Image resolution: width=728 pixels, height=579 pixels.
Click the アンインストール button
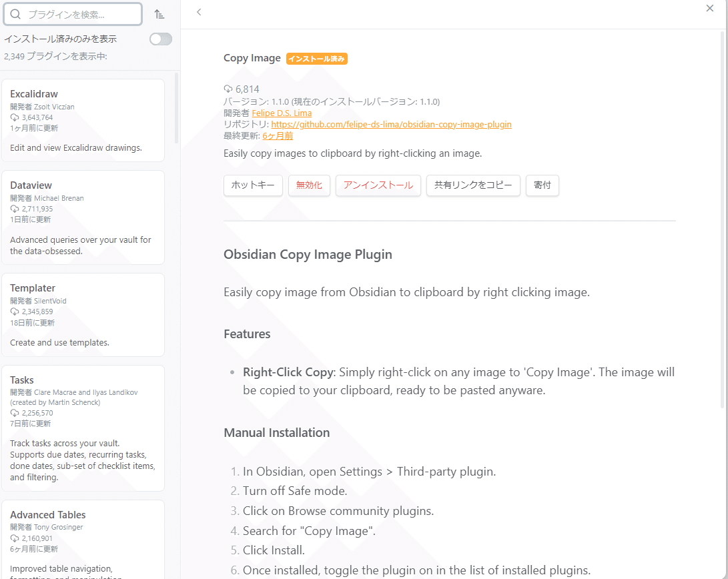click(x=378, y=185)
